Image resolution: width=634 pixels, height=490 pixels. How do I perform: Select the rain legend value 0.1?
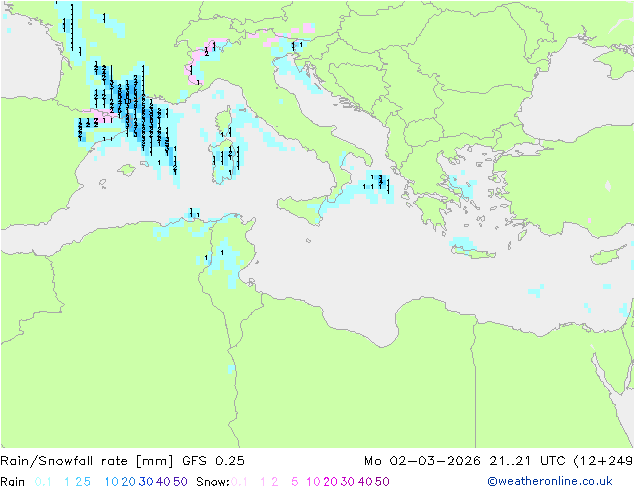coord(43,482)
